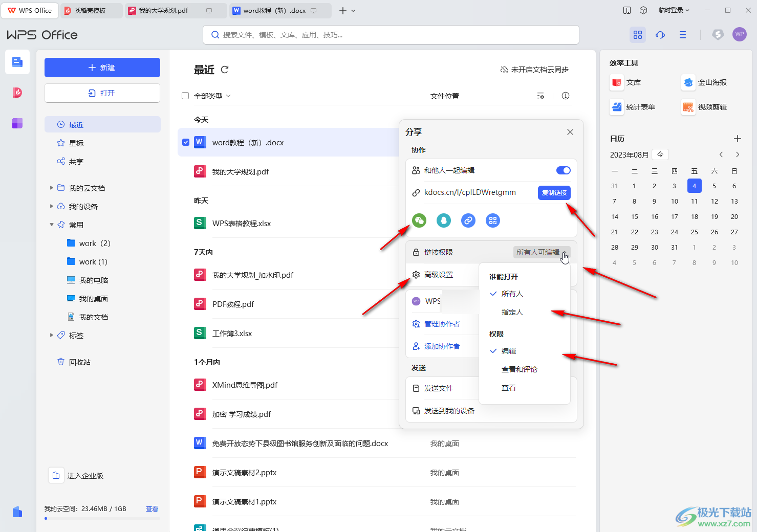Share via WeChat green icon
Viewport: 757px width, 532px height.
coord(419,220)
